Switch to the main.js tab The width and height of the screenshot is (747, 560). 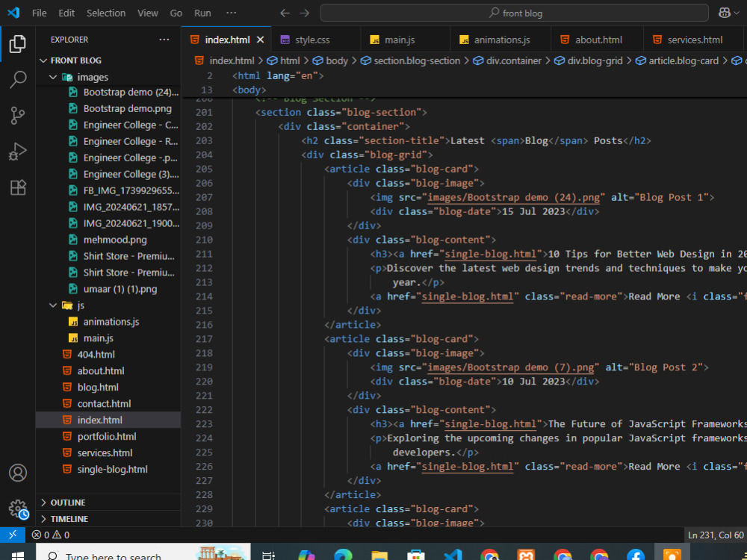point(405,40)
